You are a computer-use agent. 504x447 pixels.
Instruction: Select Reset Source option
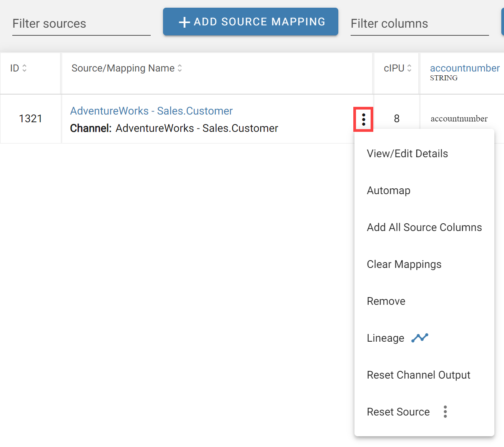point(398,412)
